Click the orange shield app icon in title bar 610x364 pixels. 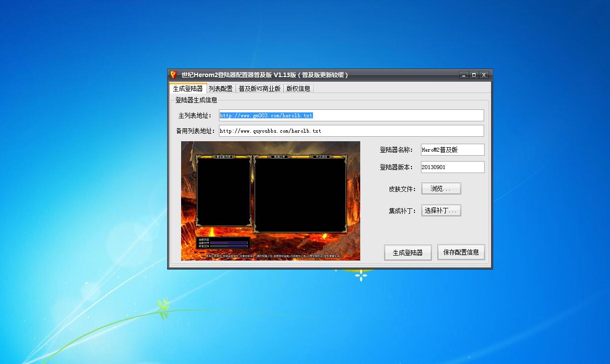pos(173,75)
